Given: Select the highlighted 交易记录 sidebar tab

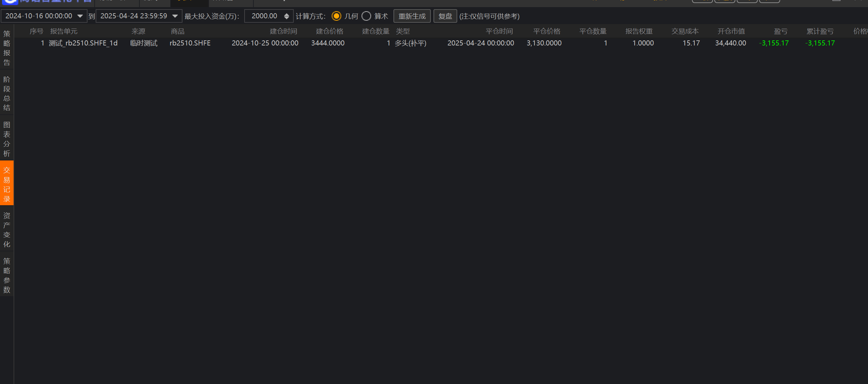Looking at the screenshot, I should (x=7, y=184).
